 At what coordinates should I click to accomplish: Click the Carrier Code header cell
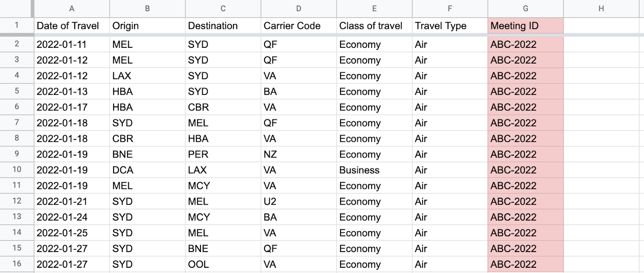[299, 26]
